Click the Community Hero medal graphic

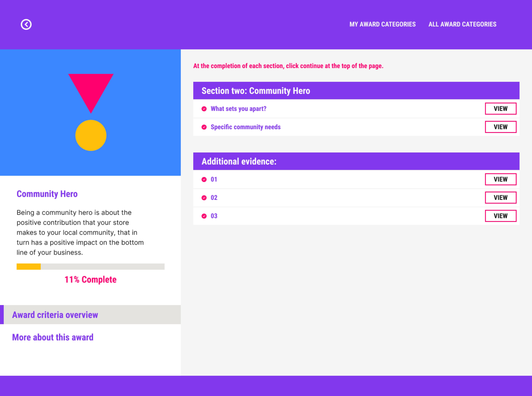click(x=91, y=112)
